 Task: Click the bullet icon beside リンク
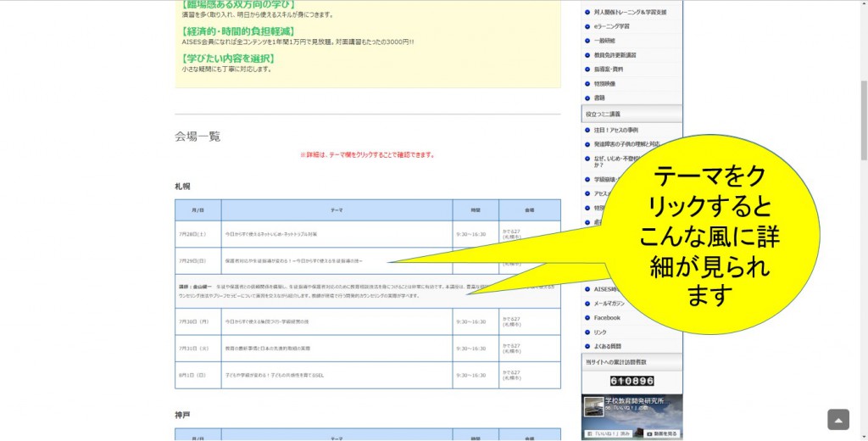pos(587,332)
